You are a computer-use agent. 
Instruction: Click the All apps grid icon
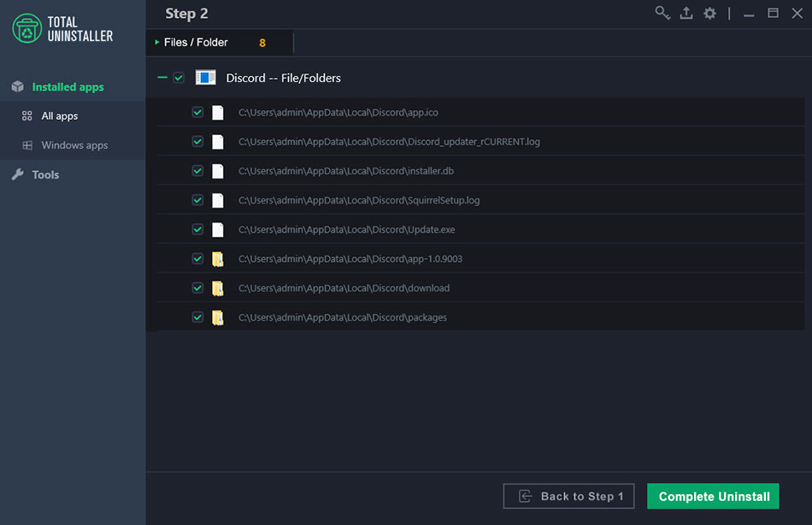point(27,115)
